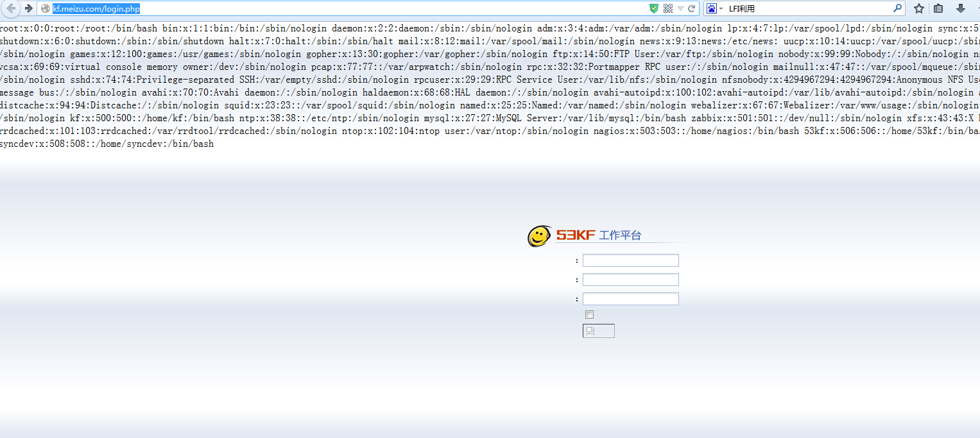Screen dimensions: 980x438
Task: Click the site identity globe icon
Action: [x=46, y=8]
